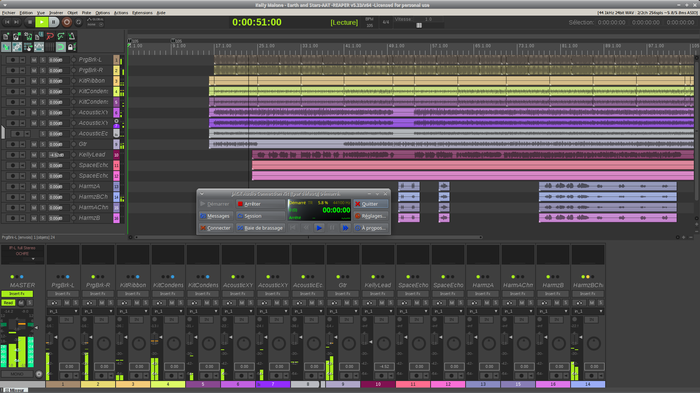The image size is (700, 393).
Task: Toggle the metronome icon
Action: (71, 36)
